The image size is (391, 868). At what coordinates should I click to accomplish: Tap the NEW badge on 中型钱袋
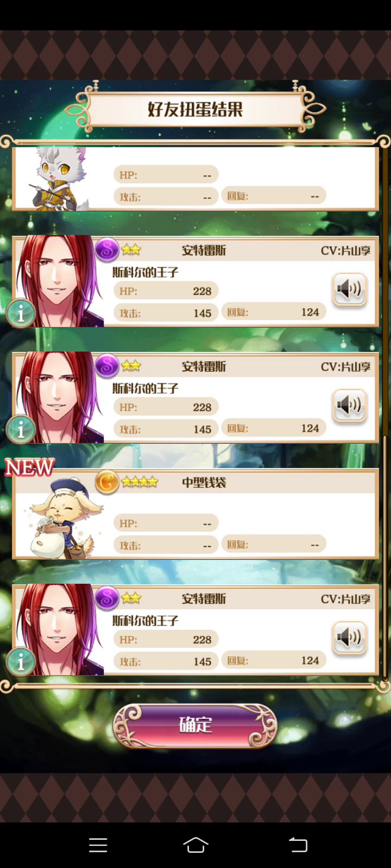(x=30, y=467)
